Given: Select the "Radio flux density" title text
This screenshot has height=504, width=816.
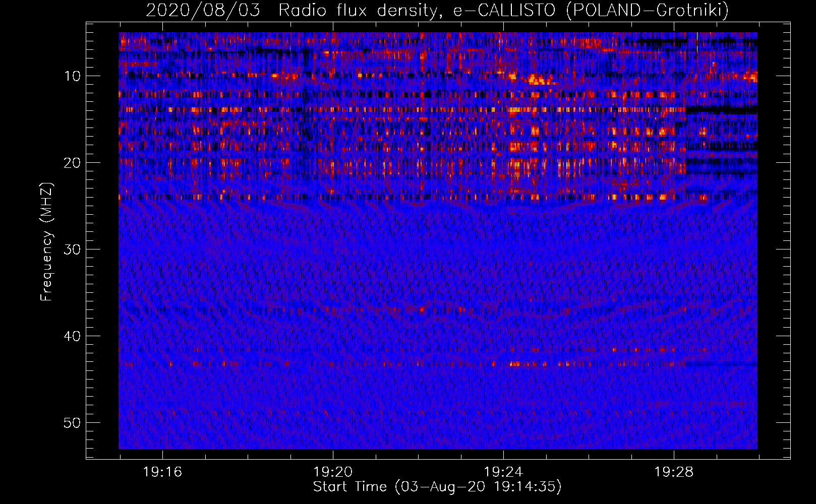Looking at the screenshot, I should coord(358,10).
